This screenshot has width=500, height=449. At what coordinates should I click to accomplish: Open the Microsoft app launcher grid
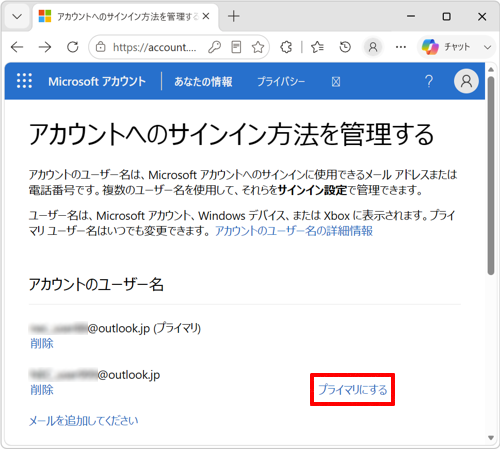click(x=24, y=81)
